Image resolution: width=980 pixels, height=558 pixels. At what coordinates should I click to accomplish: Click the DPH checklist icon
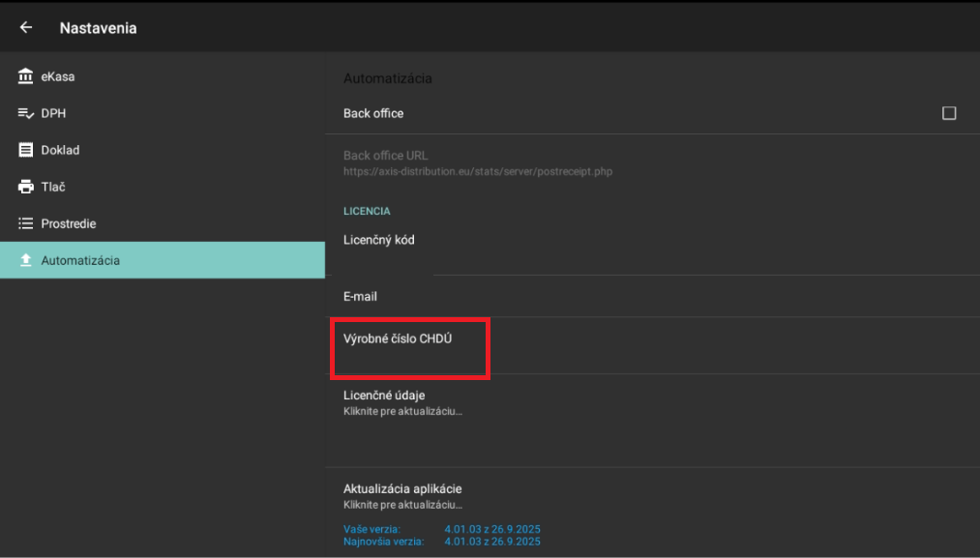pos(26,113)
